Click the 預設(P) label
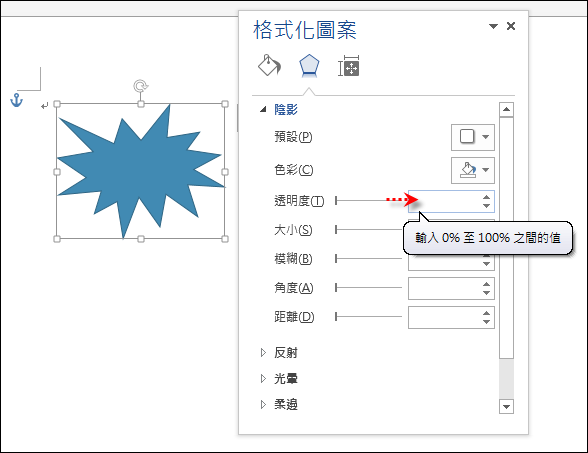Screen dimensions: 588x453 click(x=293, y=137)
